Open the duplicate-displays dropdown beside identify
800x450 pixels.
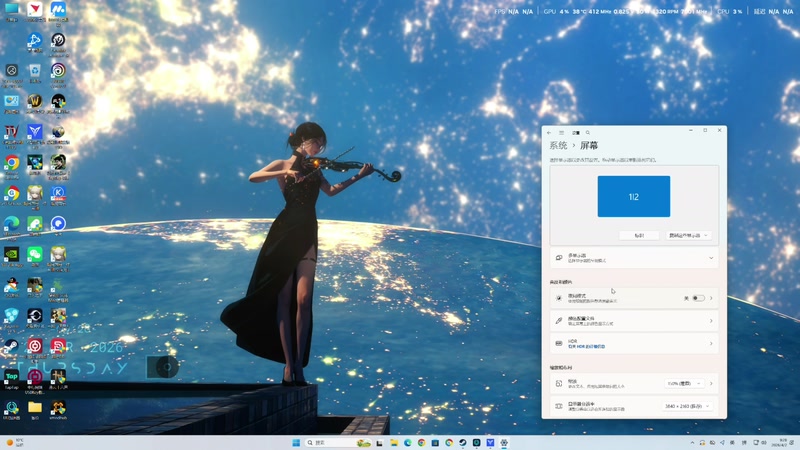[688, 236]
